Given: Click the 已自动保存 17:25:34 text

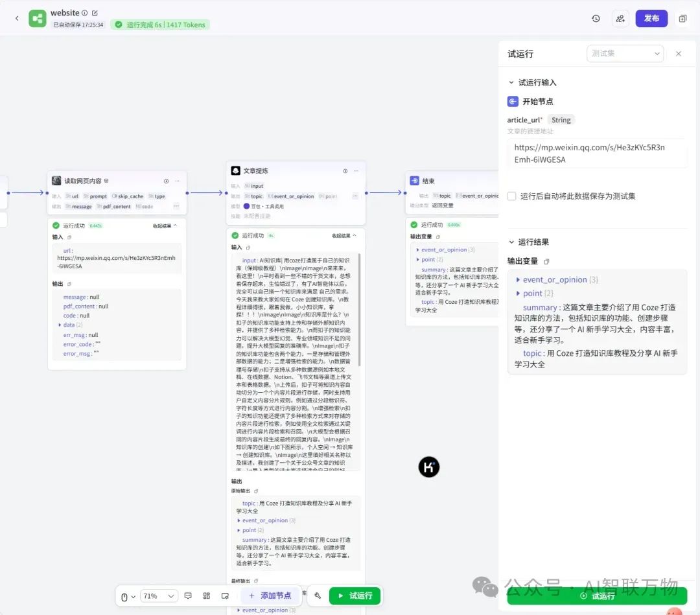Looking at the screenshot, I should (78, 25).
